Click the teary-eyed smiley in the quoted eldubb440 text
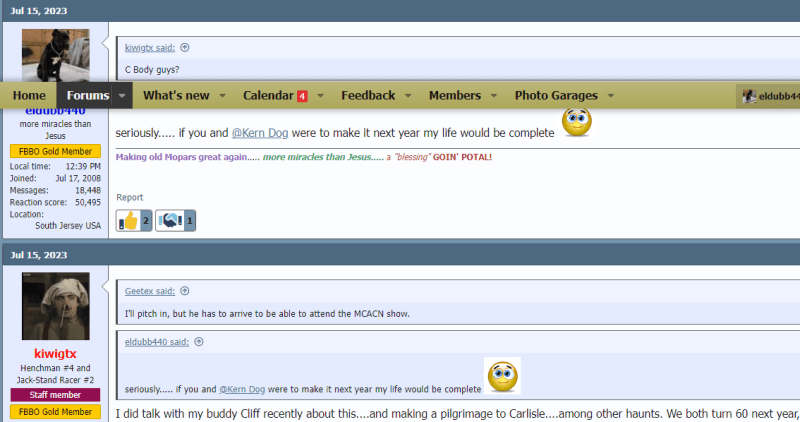Viewport: 800px width, 422px height. coord(503,376)
